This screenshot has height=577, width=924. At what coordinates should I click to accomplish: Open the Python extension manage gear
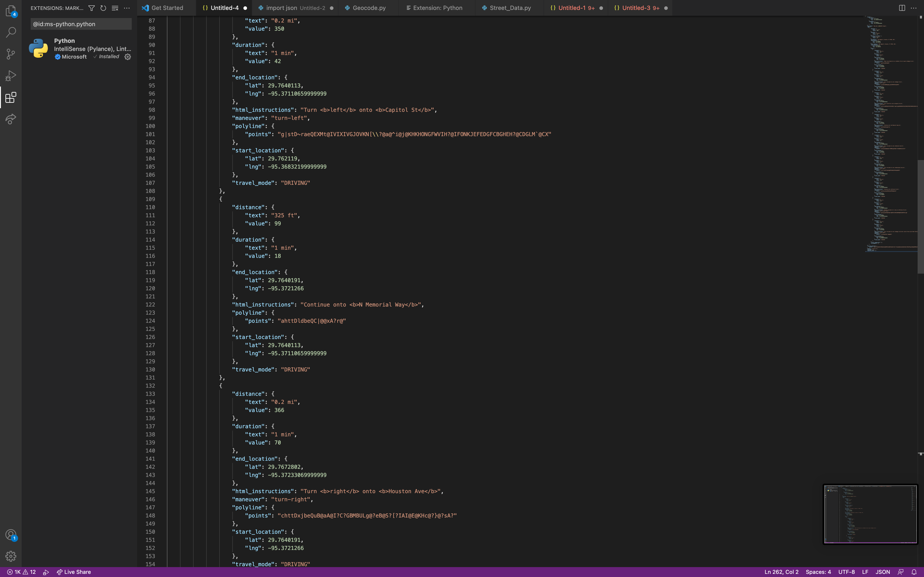click(128, 57)
